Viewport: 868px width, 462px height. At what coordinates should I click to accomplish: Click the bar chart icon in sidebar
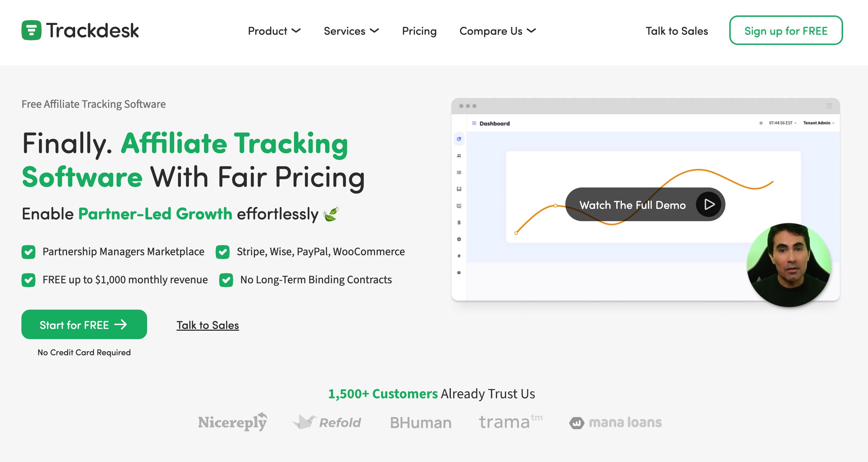459,206
